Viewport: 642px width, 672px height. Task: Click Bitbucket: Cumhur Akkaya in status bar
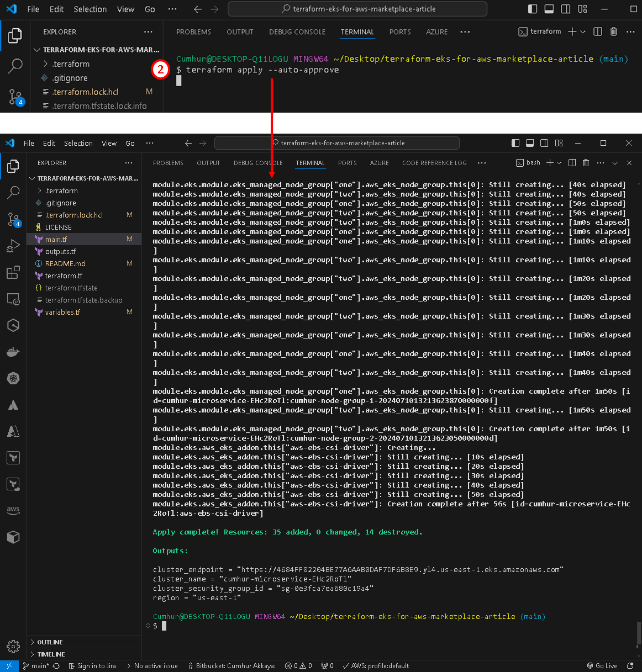[231, 666]
